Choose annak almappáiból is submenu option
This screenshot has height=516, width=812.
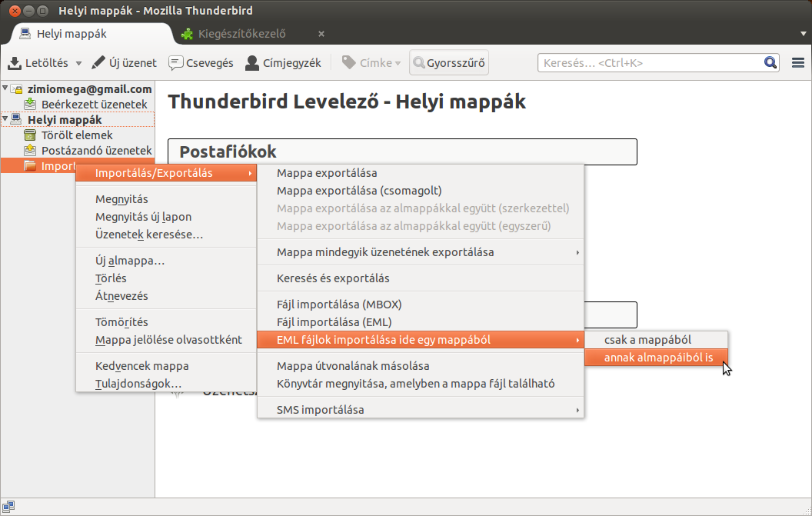click(x=656, y=358)
